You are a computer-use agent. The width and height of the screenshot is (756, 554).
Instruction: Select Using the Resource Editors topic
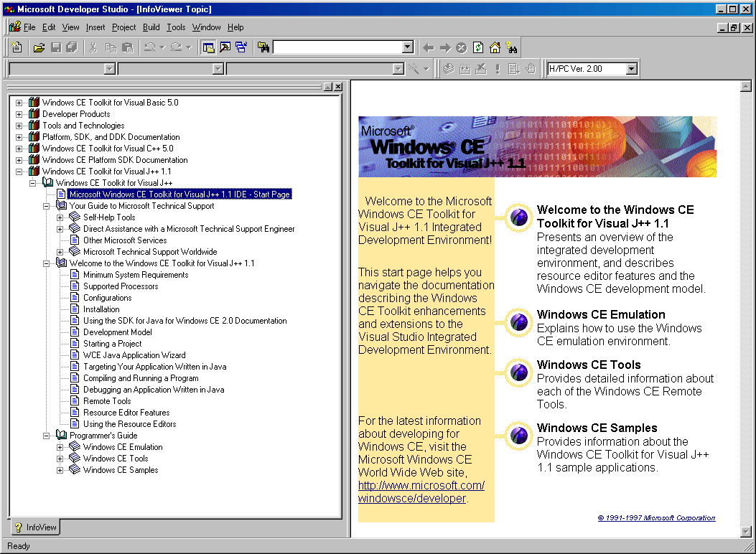(130, 424)
